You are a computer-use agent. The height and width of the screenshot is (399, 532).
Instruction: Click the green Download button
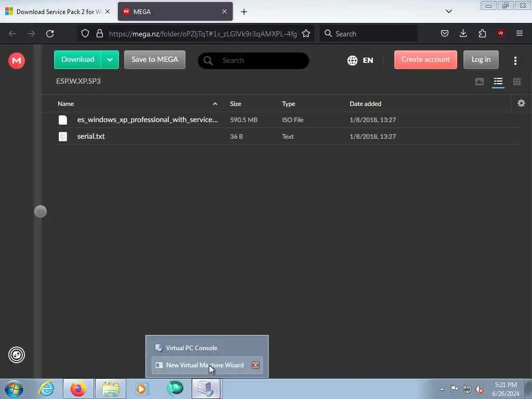pyautogui.click(x=77, y=60)
